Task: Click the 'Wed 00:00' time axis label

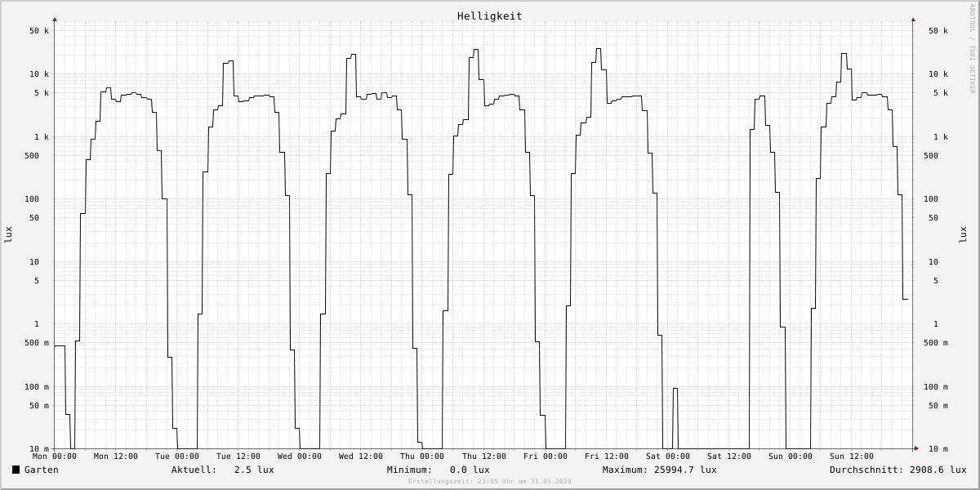Action: [x=300, y=457]
